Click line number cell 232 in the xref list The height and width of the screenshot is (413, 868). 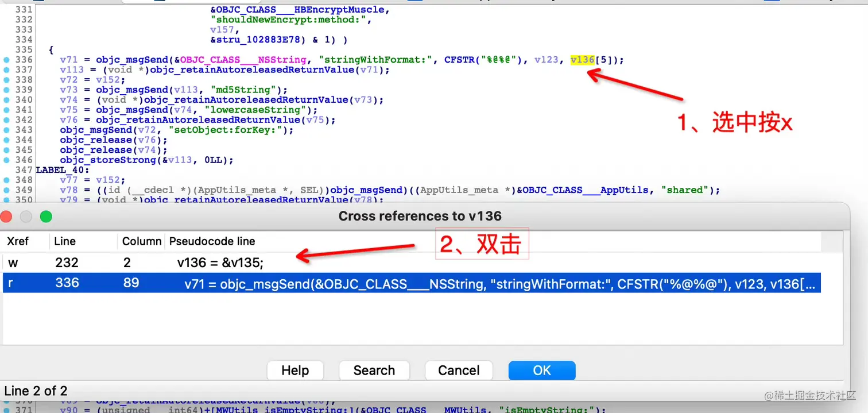click(67, 263)
